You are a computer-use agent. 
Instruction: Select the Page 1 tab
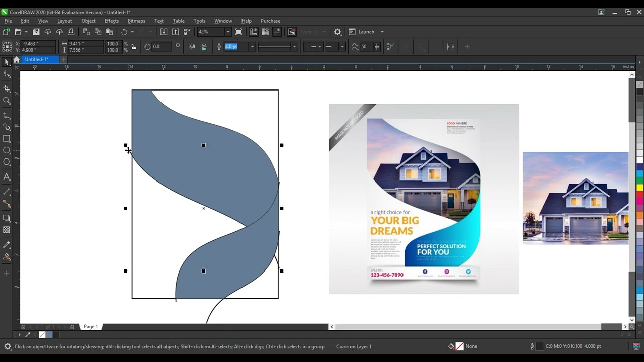point(91,327)
